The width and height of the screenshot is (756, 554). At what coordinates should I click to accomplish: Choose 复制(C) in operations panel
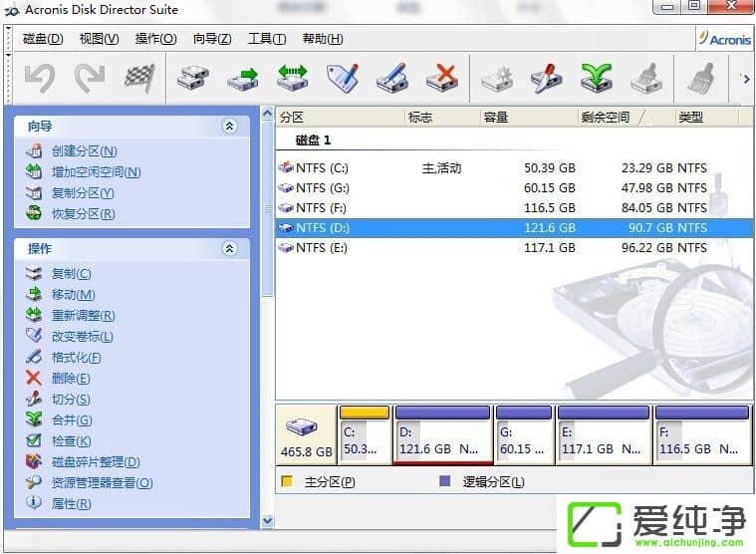click(72, 274)
